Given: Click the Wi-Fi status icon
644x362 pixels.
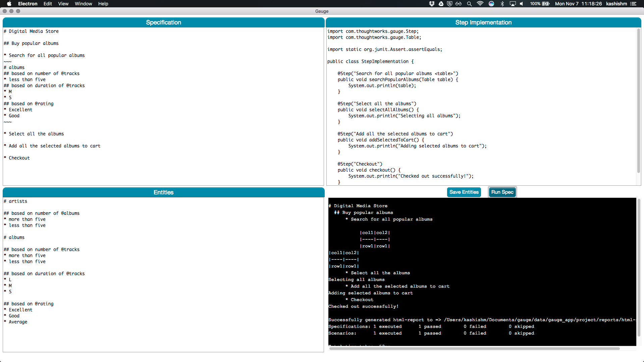Looking at the screenshot, I should click(480, 4).
